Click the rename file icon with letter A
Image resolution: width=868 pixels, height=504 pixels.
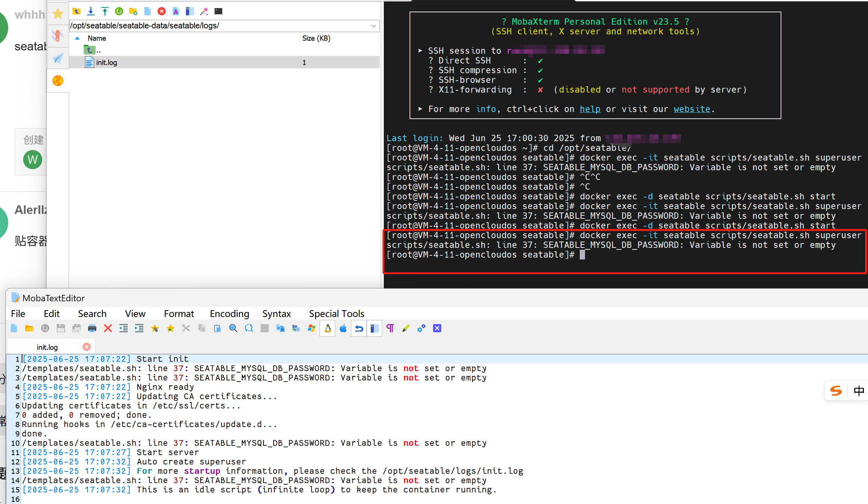click(x=176, y=11)
